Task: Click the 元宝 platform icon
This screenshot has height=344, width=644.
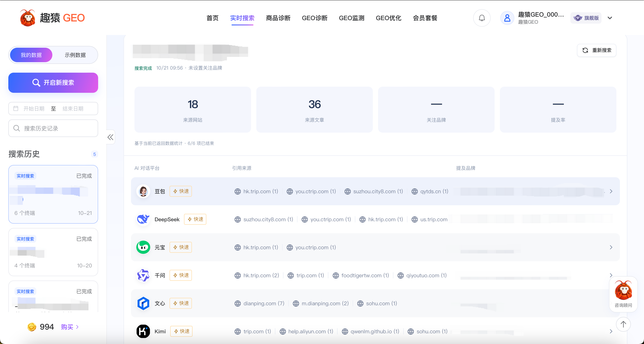Action: 143,247
